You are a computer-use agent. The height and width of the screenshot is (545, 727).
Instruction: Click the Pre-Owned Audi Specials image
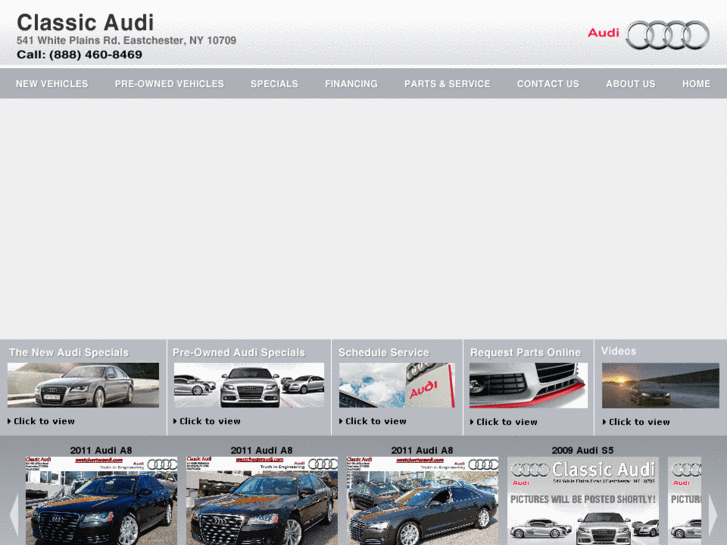coord(249,385)
